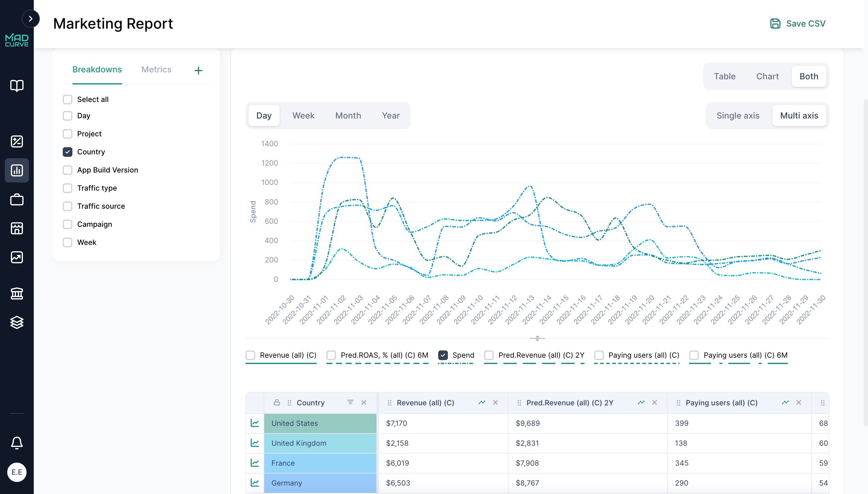This screenshot has height=494, width=868.
Task: Select the storefront icon in the sidebar
Action: tap(17, 228)
